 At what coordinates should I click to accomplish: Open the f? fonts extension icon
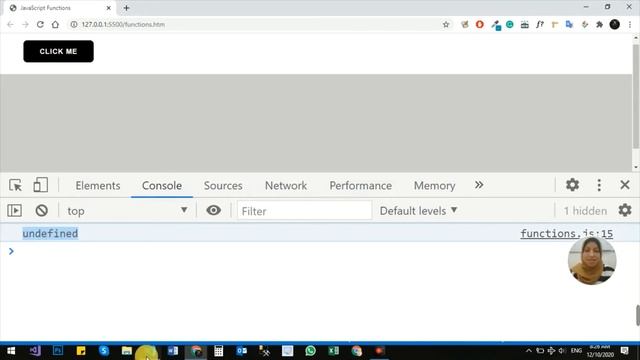pos(540,24)
